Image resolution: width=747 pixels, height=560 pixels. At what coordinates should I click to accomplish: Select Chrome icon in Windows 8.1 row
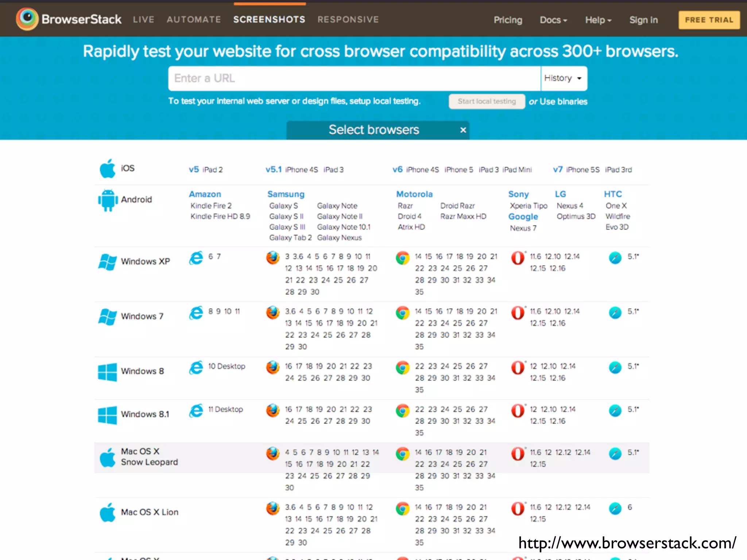coord(403,411)
